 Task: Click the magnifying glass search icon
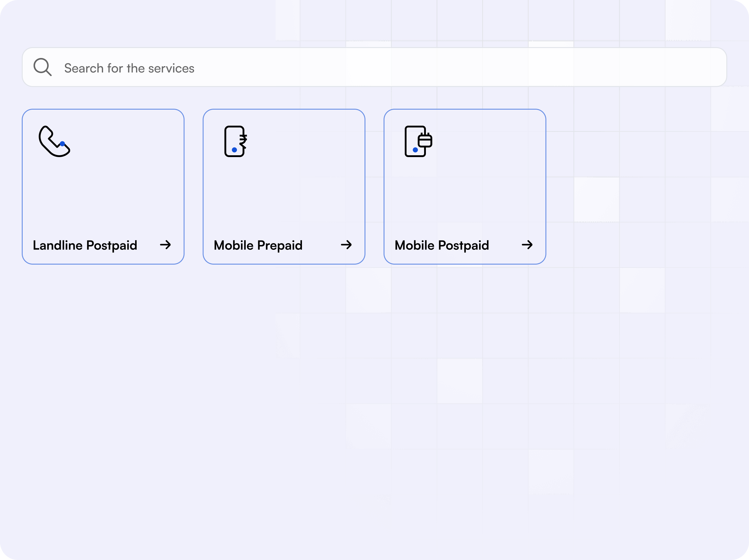tap(43, 67)
